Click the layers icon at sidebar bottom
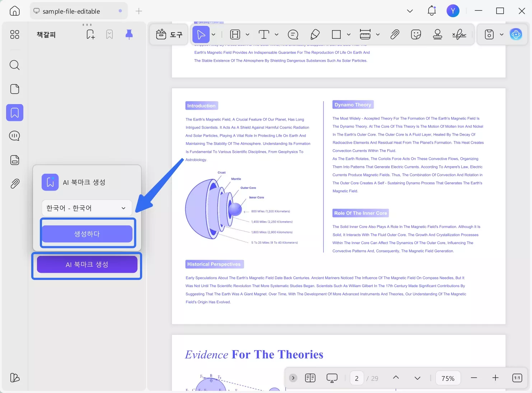The height and width of the screenshot is (393, 532). [x=15, y=378]
